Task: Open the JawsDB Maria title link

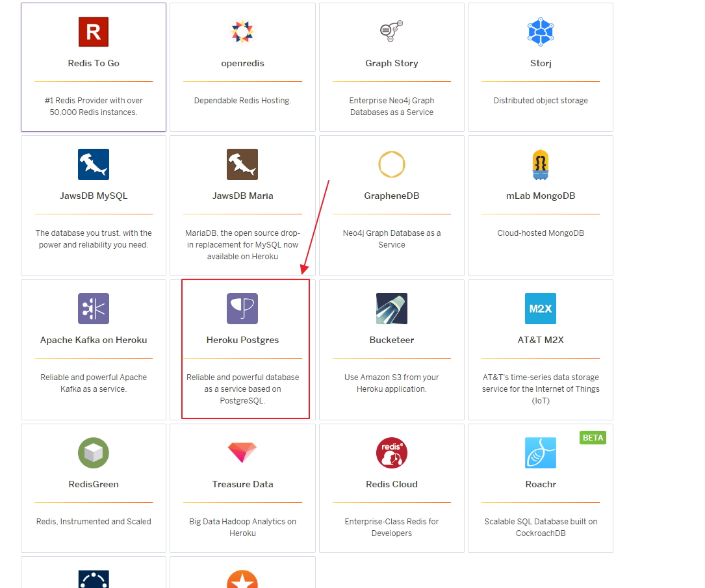Action: pos(242,196)
